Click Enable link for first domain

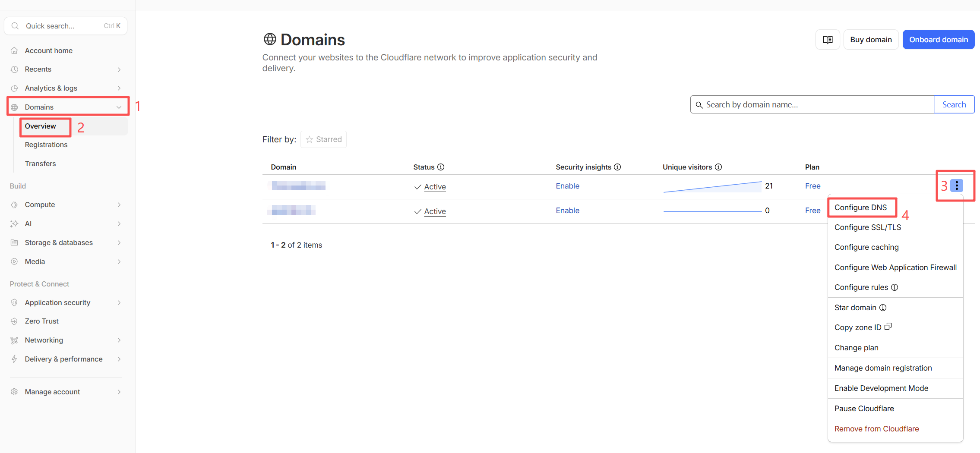click(567, 186)
